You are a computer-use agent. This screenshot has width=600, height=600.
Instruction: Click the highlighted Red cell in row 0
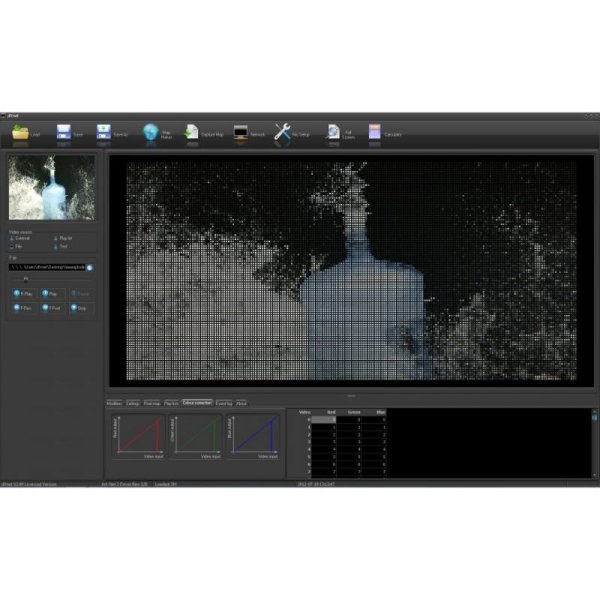[324, 420]
